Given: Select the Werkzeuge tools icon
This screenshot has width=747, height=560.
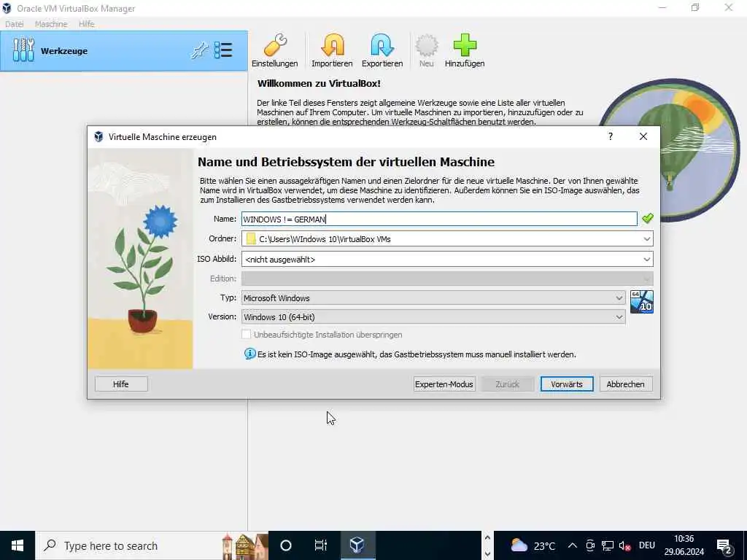Looking at the screenshot, I should [x=23, y=50].
